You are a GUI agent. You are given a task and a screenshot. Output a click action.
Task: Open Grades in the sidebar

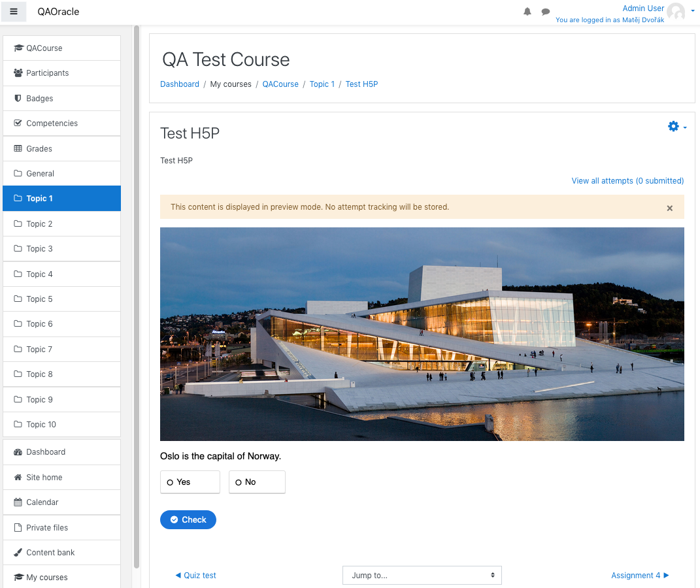(x=61, y=148)
